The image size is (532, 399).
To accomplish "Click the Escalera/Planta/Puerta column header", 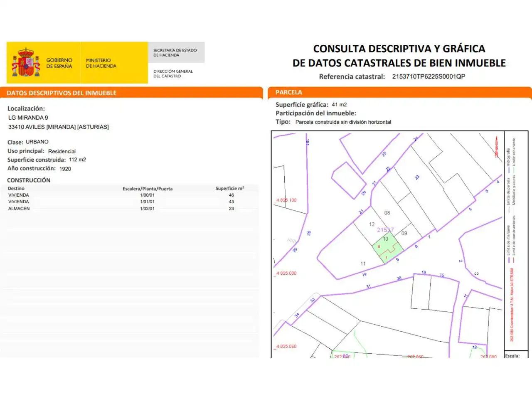I will pos(148,189).
